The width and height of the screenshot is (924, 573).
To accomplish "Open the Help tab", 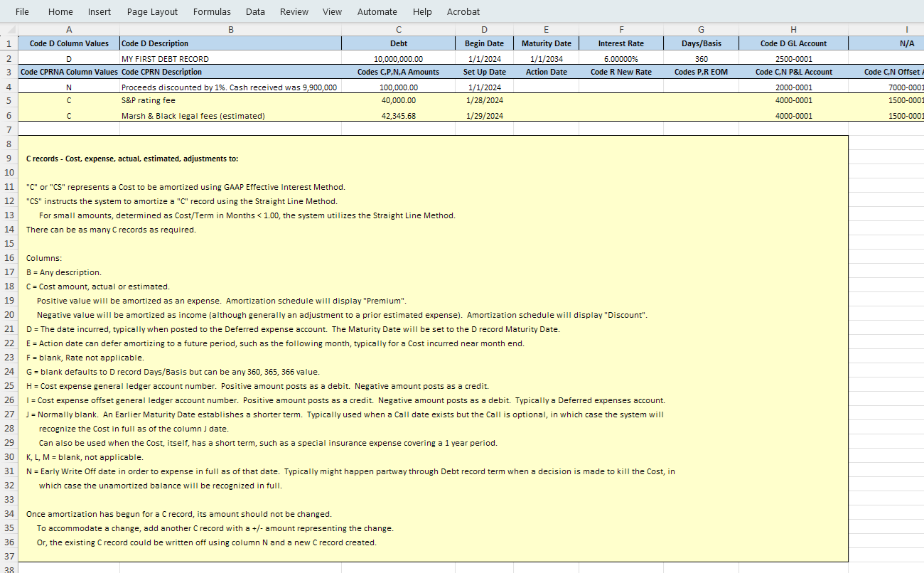I will (x=422, y=11).
